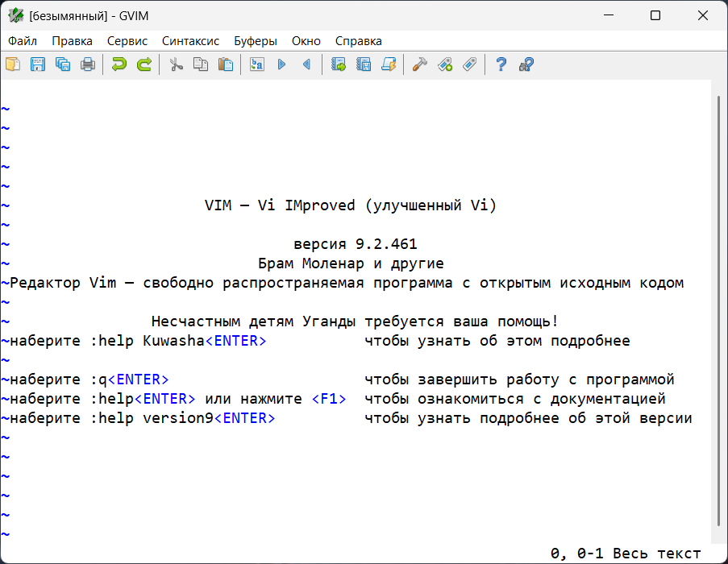Click 'чтобы завершить работу с программой' text
728x564 pixels.
(519, 379)
